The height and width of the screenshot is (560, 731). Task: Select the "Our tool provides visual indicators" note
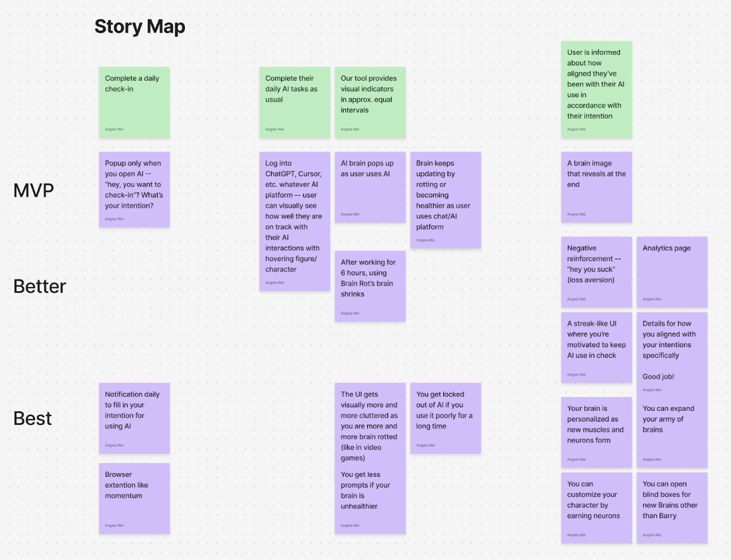click(x=370, y=102)
